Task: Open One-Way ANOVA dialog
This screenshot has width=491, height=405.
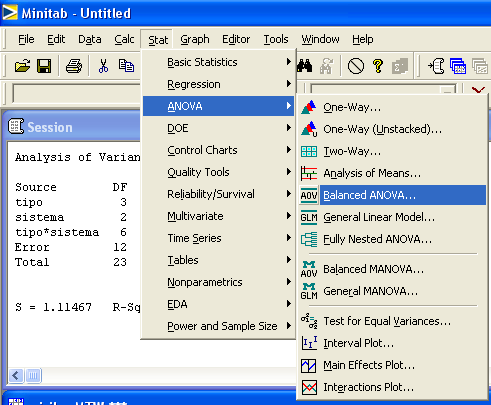Action: [392, 107]
